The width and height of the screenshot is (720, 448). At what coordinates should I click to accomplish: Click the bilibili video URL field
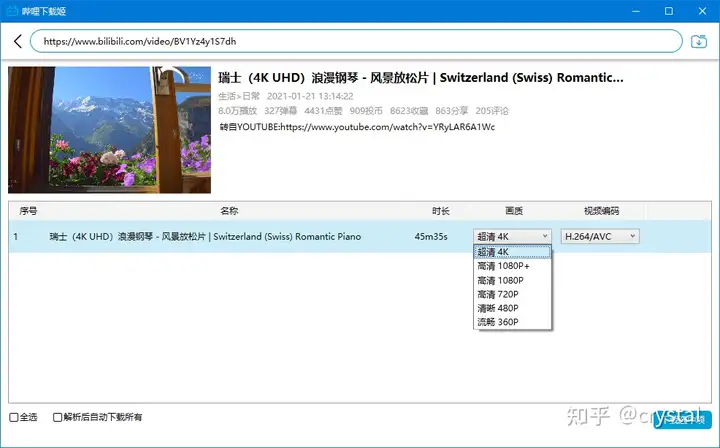(356, 41)
